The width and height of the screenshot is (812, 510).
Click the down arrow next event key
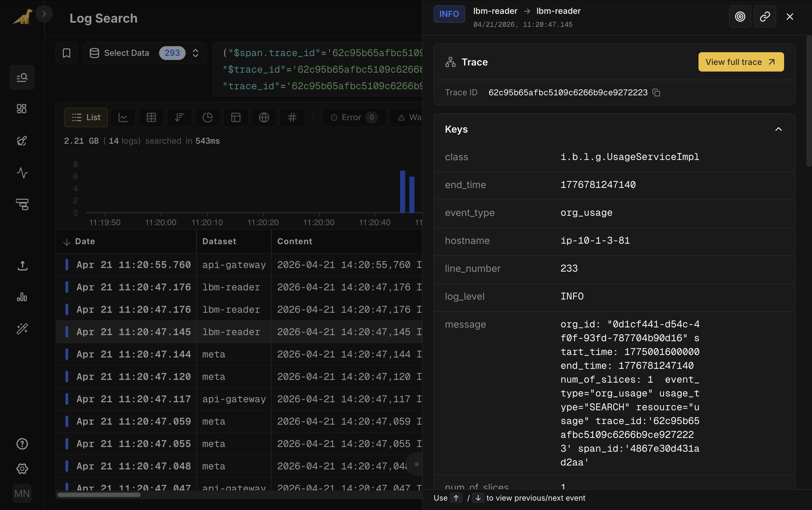coord(478,498)
